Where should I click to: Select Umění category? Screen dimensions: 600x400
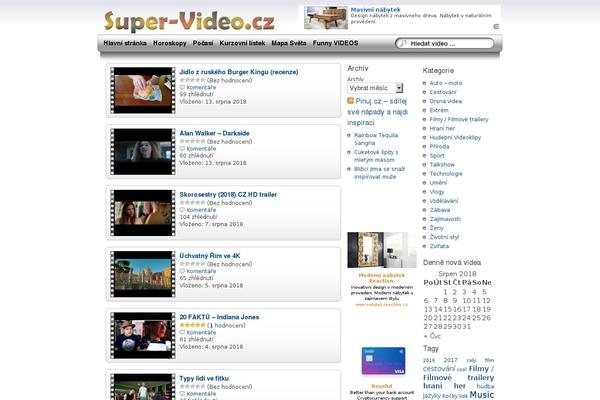[438, 183]
